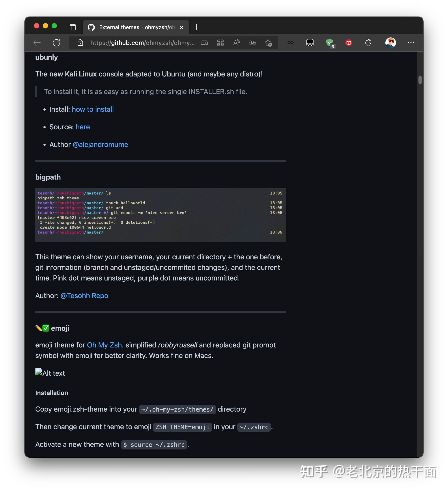Open the shield ad-blocker extension with badge 3
Image resolution: width=448 pixels, height=490 pixels.
(330, 43)
